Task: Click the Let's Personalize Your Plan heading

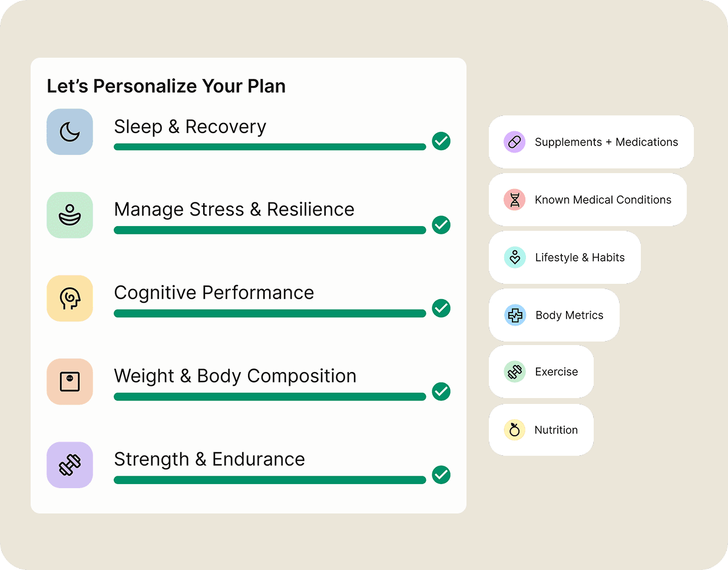Action: (166, 86)
